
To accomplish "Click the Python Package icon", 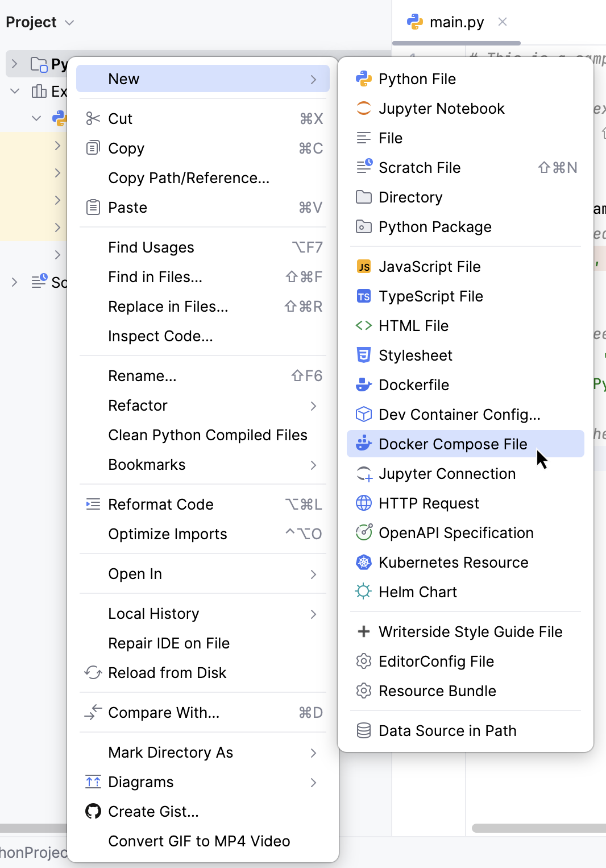I will [x=364, y=227].
